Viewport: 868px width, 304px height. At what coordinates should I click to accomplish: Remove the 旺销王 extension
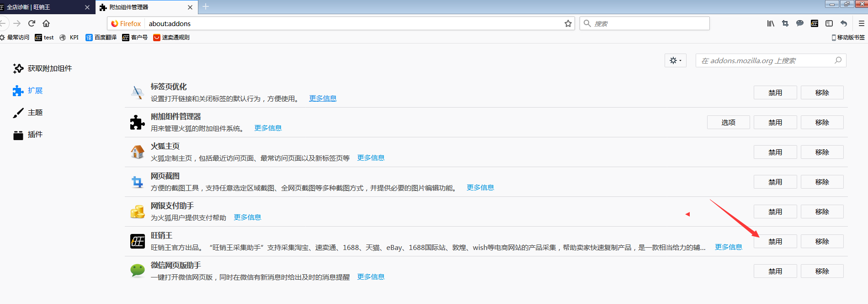click(x=822, y=241)
